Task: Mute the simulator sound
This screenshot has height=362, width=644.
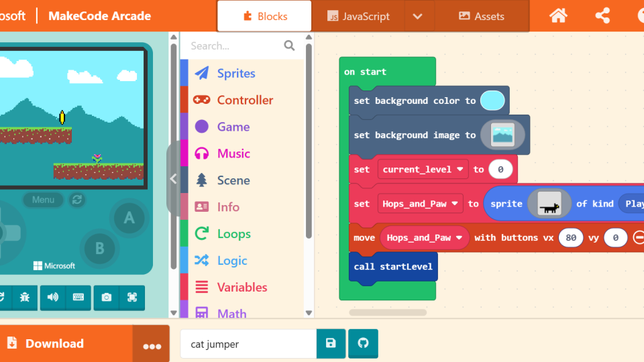Action: 52,297
